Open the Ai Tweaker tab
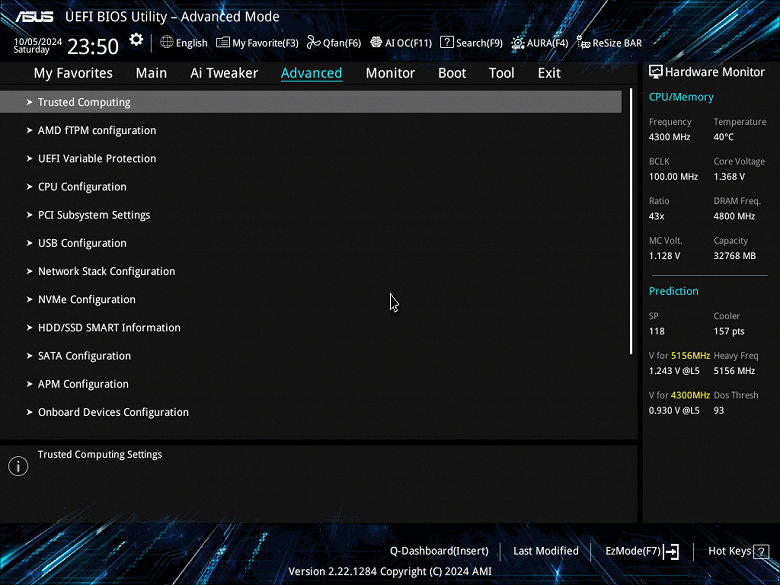 (224, 73)
